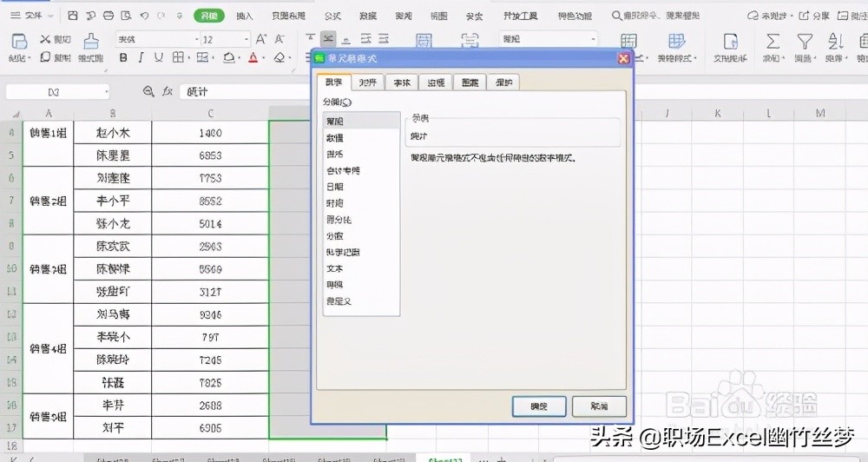Click the Redo arrow icon
868x462 pixels.
(x=161, y=16)
